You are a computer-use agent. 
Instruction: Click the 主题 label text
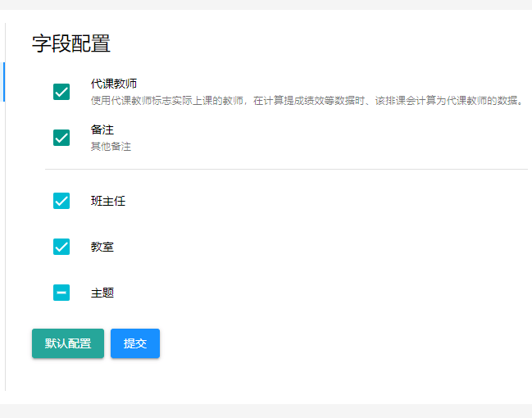[102, 293]
